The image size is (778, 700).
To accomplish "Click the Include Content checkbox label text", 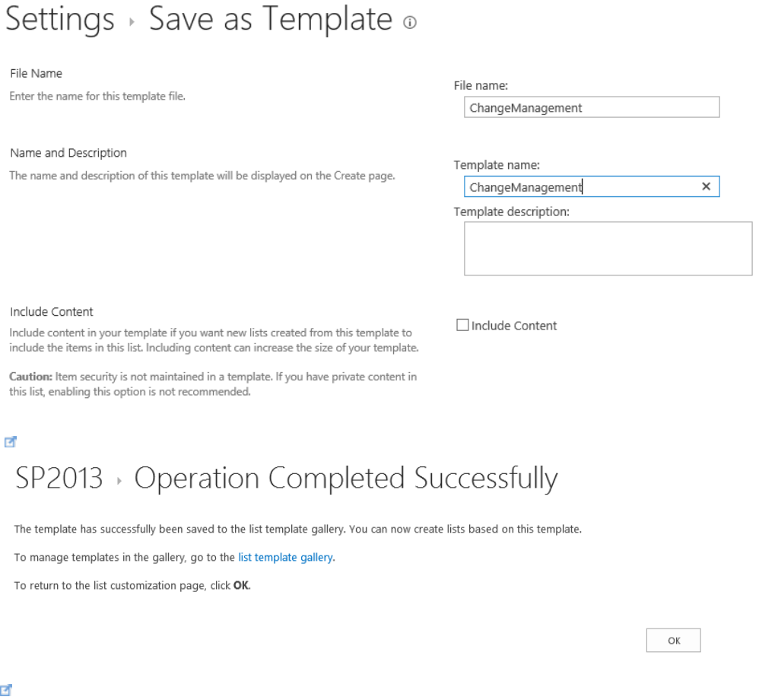I will click(514, 326).
